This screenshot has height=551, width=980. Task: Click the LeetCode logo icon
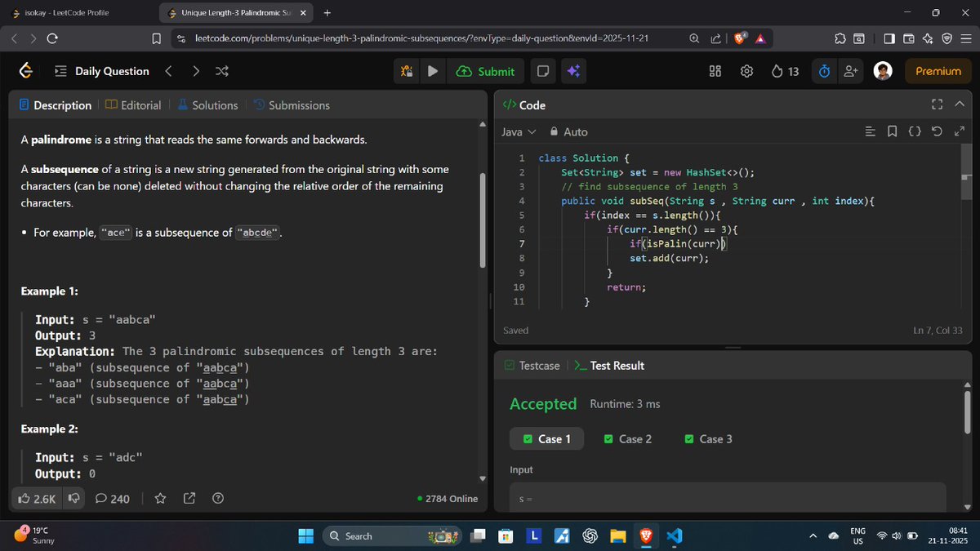pyautogui.click(x=27, y=71)
